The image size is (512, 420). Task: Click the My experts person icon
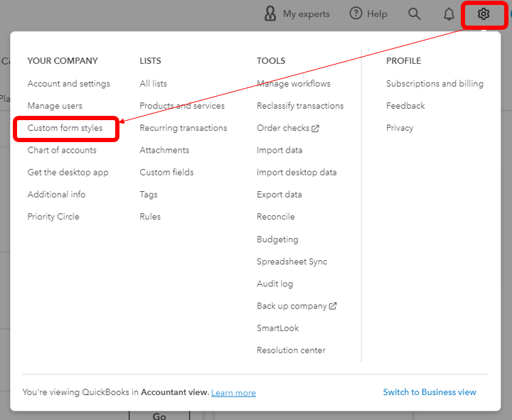tap(270, 14)
